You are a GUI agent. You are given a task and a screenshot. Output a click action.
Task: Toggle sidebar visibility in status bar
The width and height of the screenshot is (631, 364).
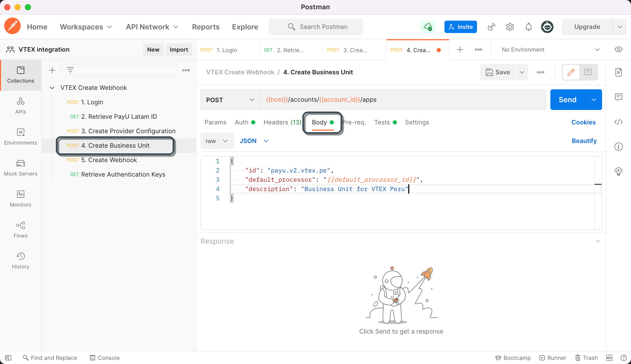tap(8, 358)
